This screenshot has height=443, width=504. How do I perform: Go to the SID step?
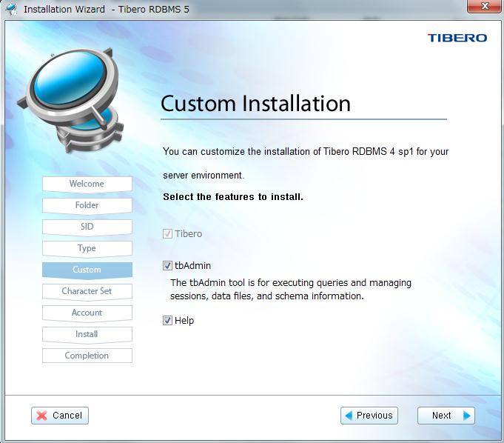coord(87,227)
